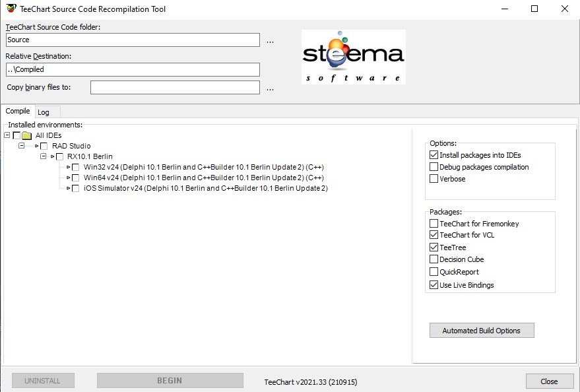The height and width of the screenshot is (392, 580).
Task: Check the Win64 v24 platform checkbox
Action: point(75,178)
